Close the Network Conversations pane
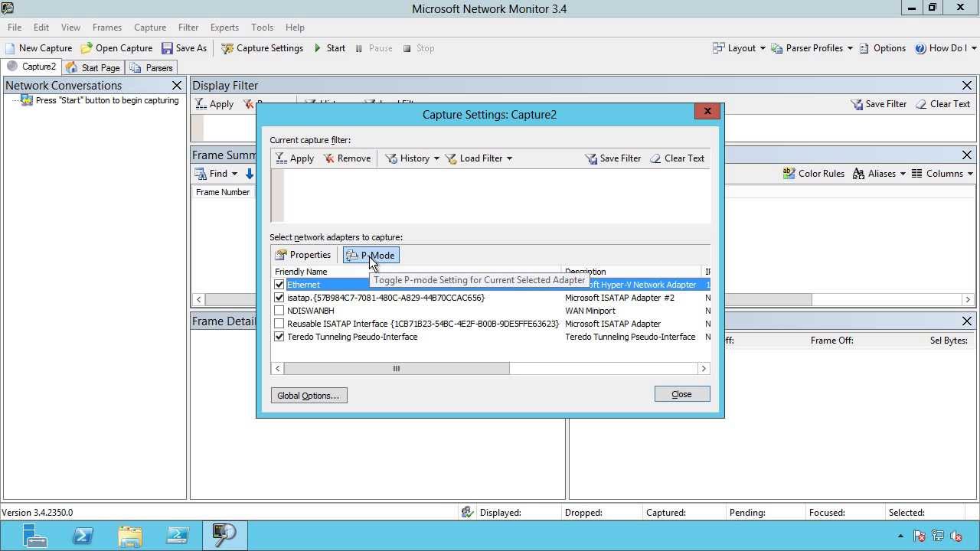This screenshot has height=551, width=980. pyautogui.click(x=177, y=86)
